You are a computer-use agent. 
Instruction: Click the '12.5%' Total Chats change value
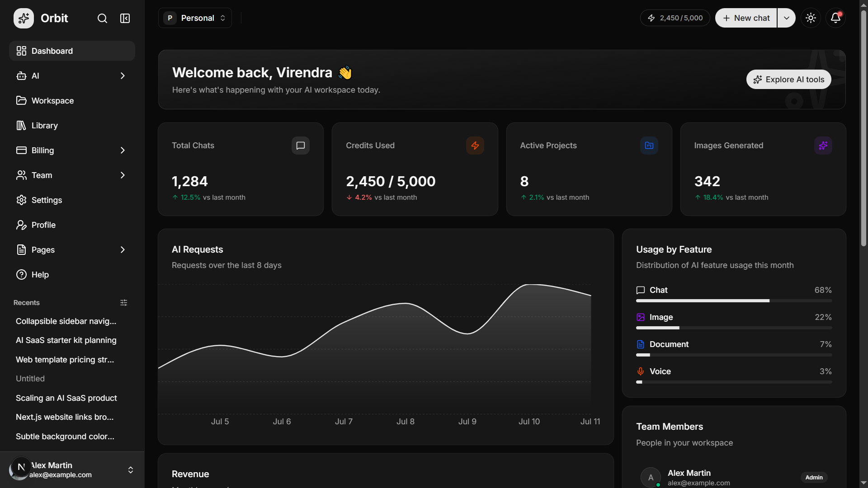click(x=190, y=197)
